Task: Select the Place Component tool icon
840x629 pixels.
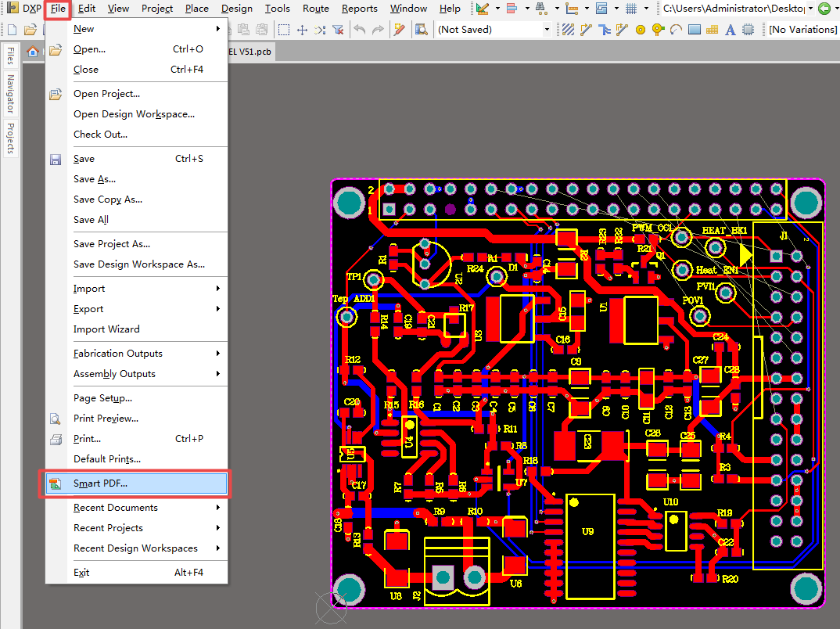Action: point(749,29)
